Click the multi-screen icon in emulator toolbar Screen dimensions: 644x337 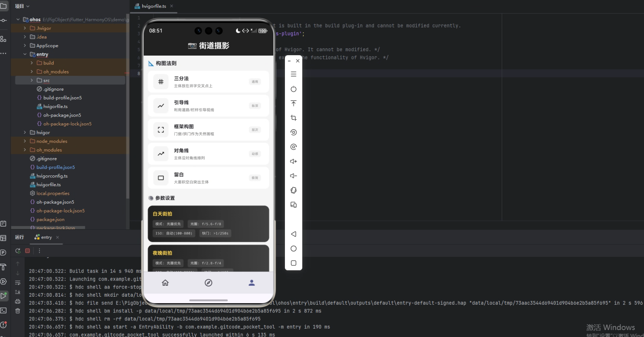click(293, 205)
